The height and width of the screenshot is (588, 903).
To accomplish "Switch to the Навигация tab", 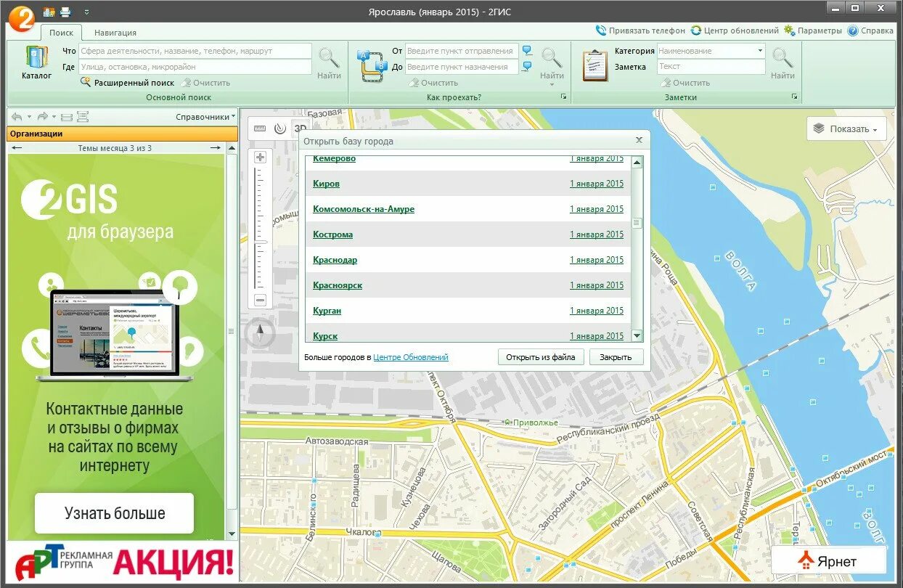I will (115, 33).
